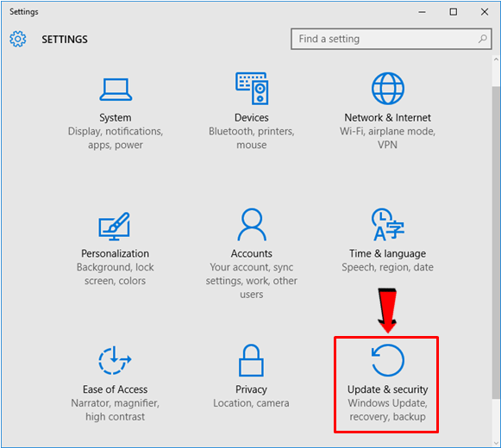Click the Privacy label text

(x=251, y=389)
